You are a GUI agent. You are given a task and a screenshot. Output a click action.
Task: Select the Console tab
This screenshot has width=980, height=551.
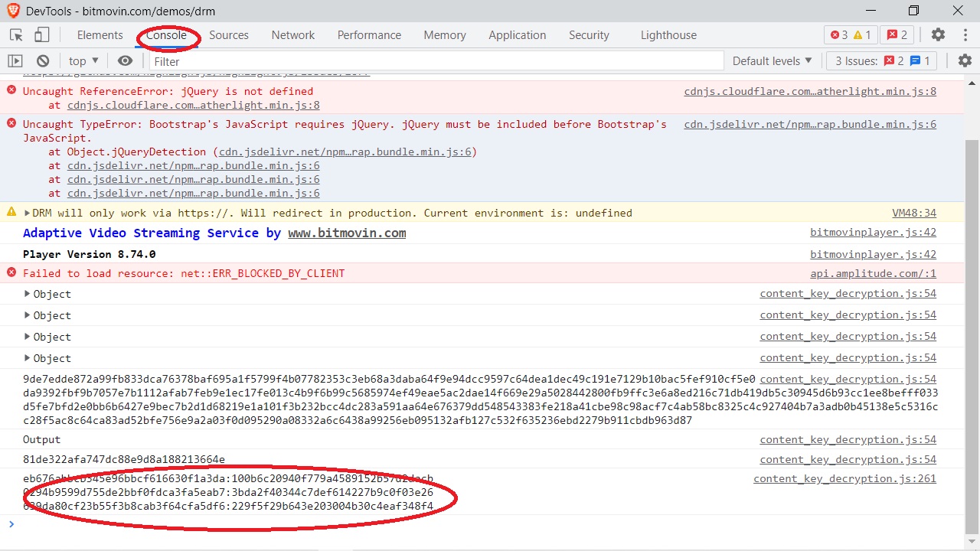pyautogui.click(x=167, y=35)
